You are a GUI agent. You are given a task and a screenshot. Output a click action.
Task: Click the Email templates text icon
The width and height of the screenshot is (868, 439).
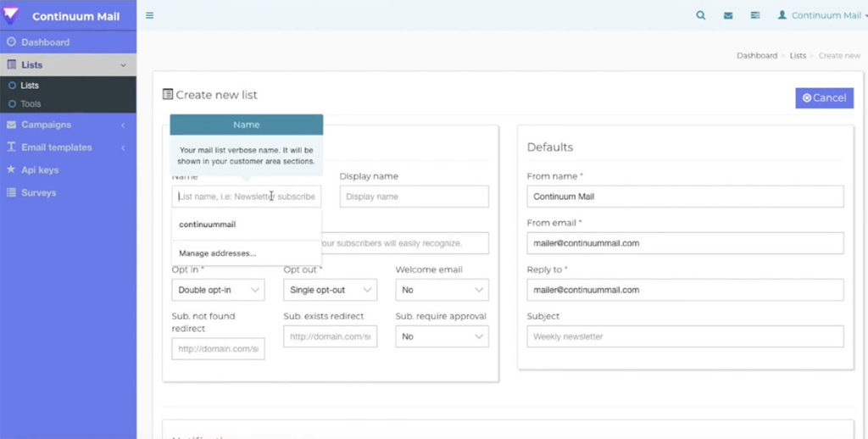tap(11, 147)
